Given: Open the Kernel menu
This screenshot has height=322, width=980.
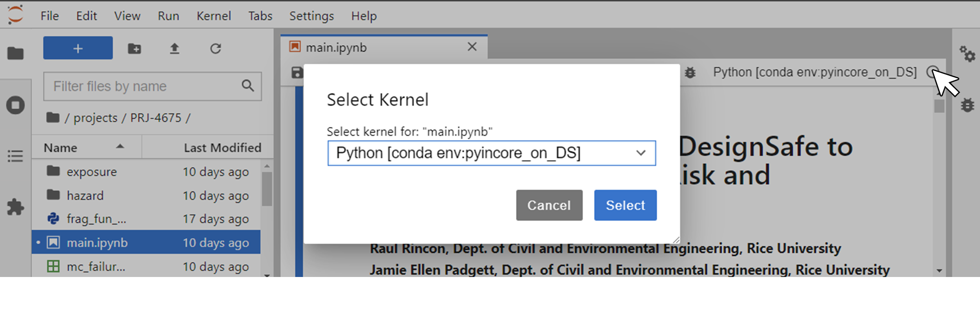Looking at the screenshot, I should point(213,16).
